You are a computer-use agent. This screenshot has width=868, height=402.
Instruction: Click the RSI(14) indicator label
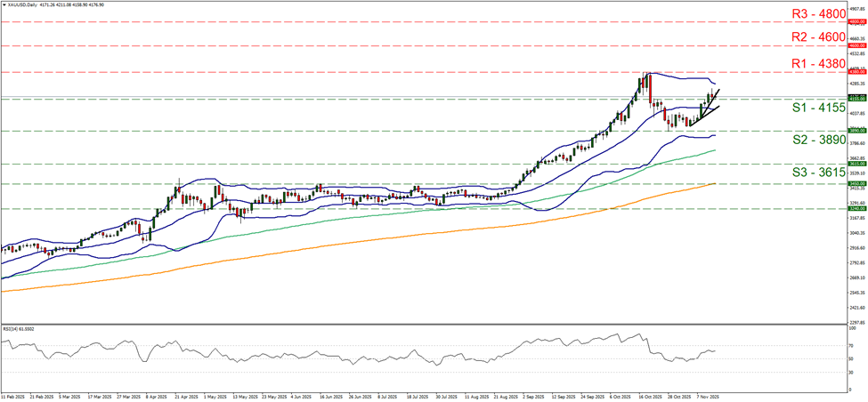tap(20, 329)
